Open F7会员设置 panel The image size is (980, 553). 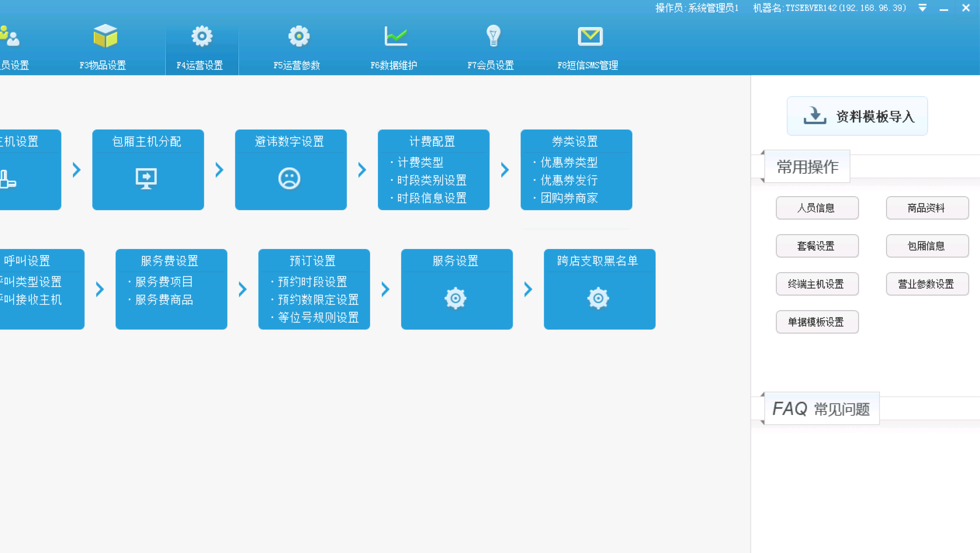point(490,47)
